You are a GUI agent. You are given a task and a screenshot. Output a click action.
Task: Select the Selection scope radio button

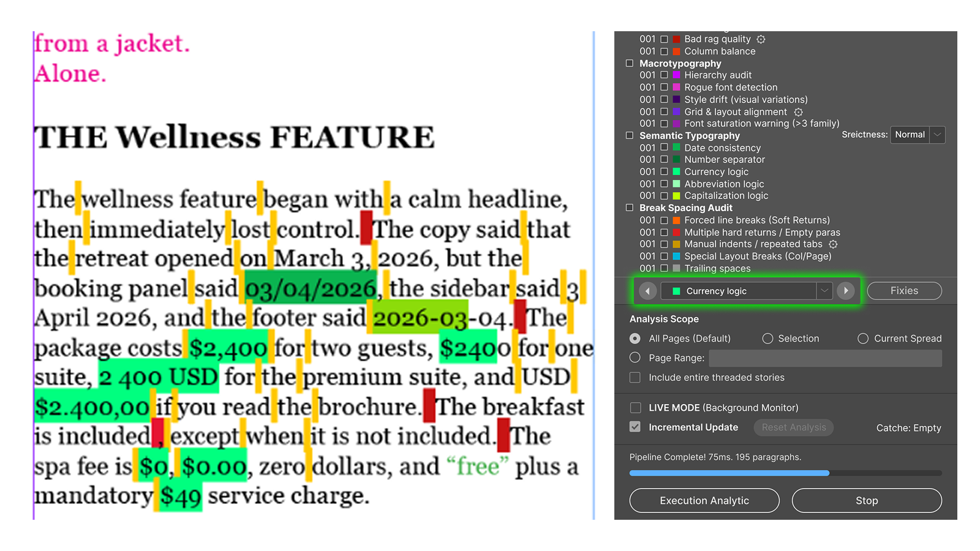pyautogui.click(x=767, y=339)
